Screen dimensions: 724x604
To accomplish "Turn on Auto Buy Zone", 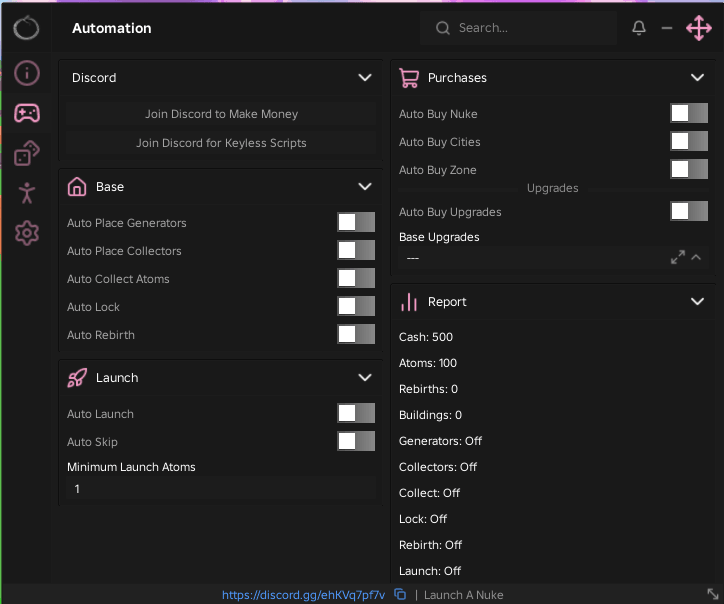I will (x=688, y=169).
